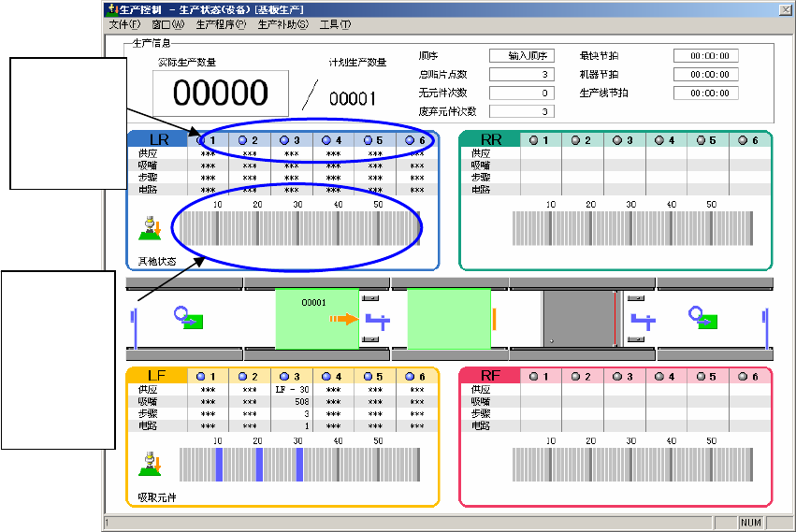Screen dimensions: 796x532
Task: Click the blue clamp icon after board 00001
Action: coord(378,321)
